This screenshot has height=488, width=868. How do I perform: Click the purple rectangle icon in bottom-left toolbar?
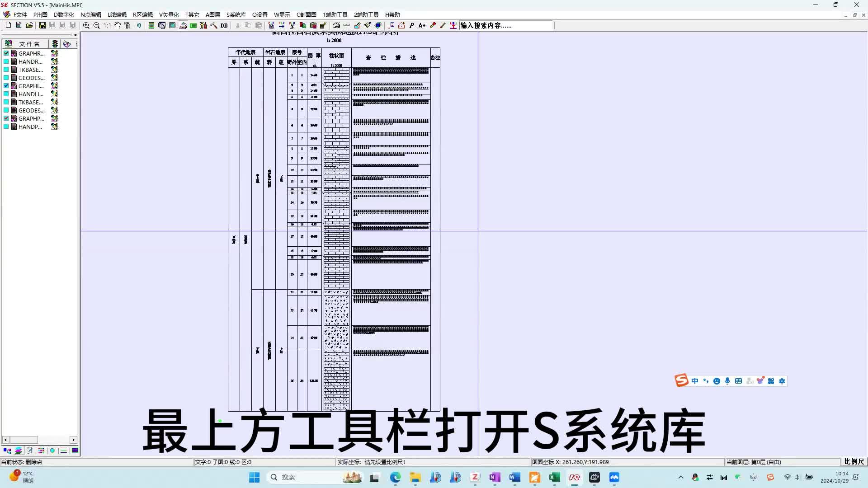click(x=75, y=450)
